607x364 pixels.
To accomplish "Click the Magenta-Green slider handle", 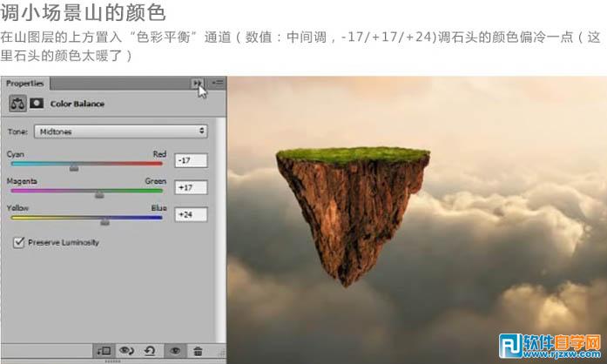I will click(99, 195).
